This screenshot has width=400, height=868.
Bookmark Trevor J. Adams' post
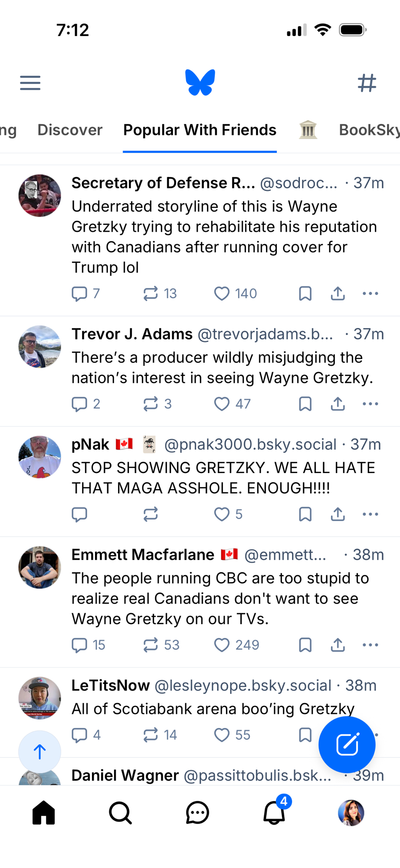(x=305, y=404)
